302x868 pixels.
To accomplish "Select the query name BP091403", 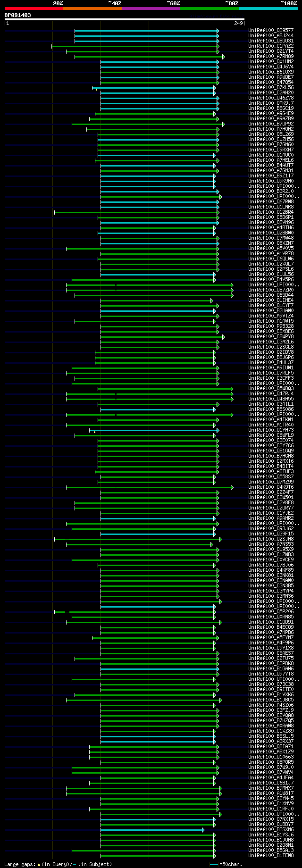I will pyautogui.click(x=18, y=15).
